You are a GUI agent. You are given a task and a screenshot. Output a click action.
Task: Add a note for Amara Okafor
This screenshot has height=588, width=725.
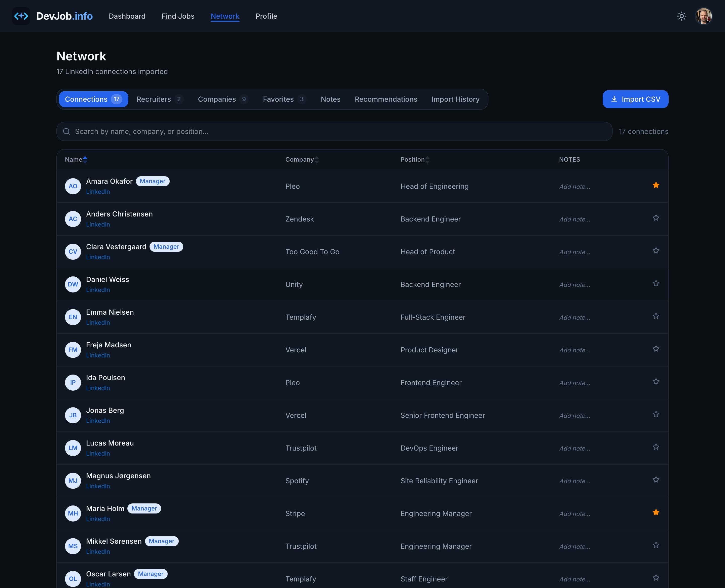574,187
